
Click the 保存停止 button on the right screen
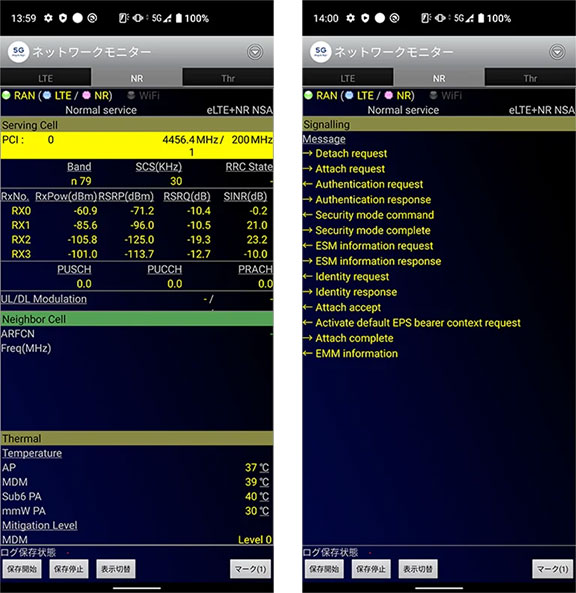point(371,569)
